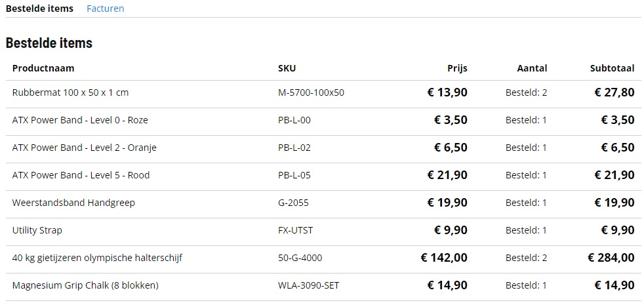This screenshot has height=305, width=644.
Task: Open the Facturen tab
Action: tap(105, 9)
